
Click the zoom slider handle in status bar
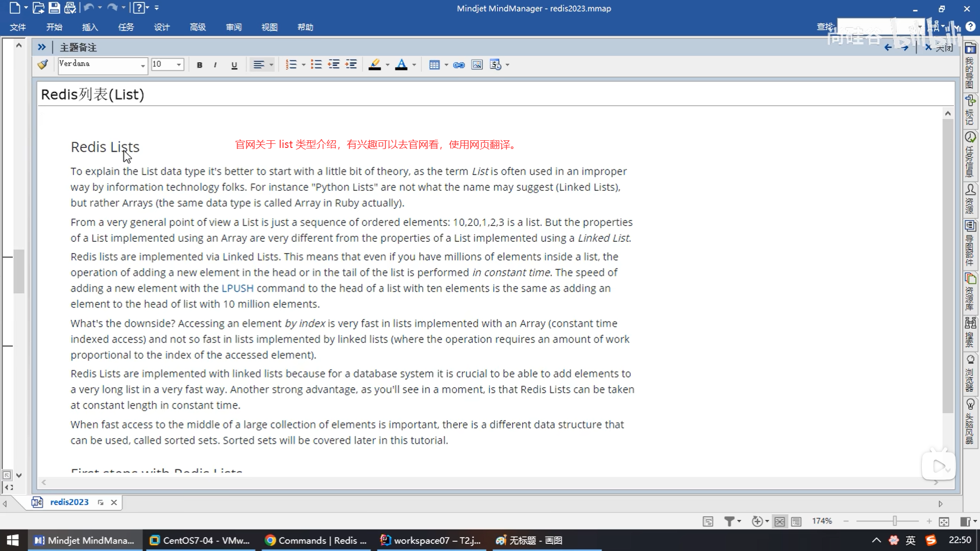(x=894, y=521)
